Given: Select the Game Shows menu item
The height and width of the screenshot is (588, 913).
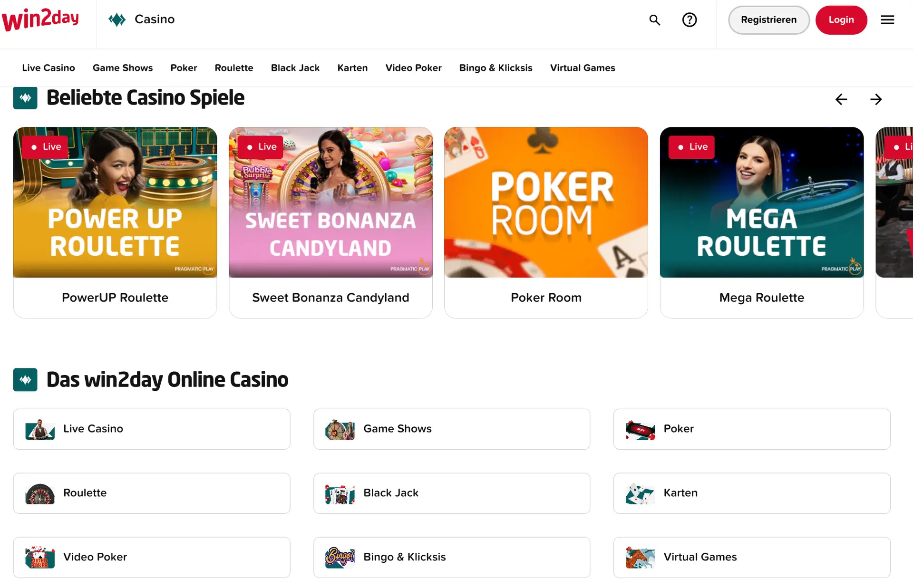Looking at the screenshot, I should click(x=123, y=68).
